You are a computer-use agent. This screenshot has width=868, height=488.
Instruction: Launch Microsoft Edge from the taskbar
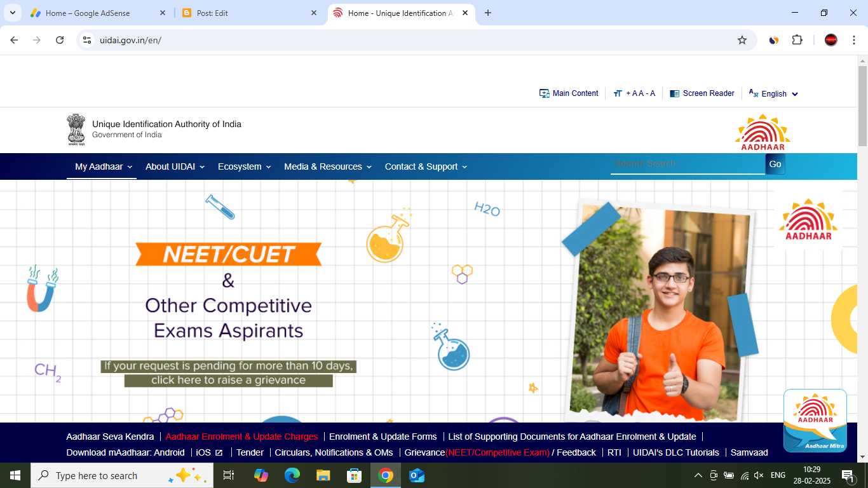click(x=292, y=475)
